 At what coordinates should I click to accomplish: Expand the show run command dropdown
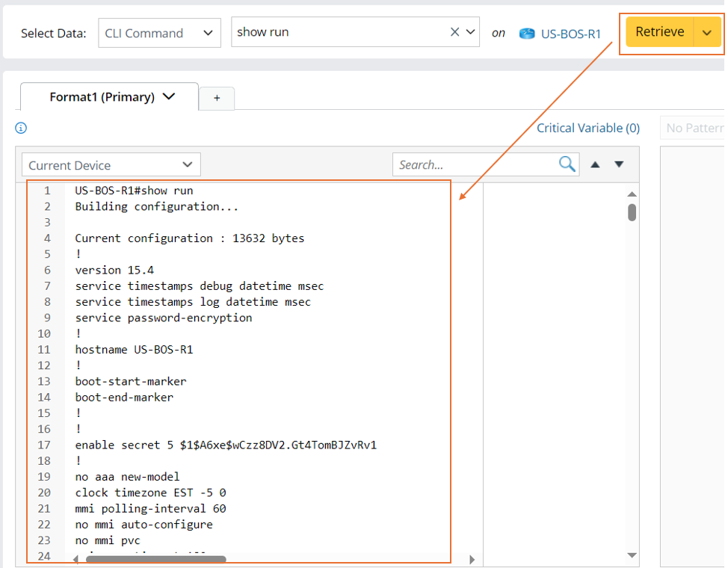coord(470,32)
